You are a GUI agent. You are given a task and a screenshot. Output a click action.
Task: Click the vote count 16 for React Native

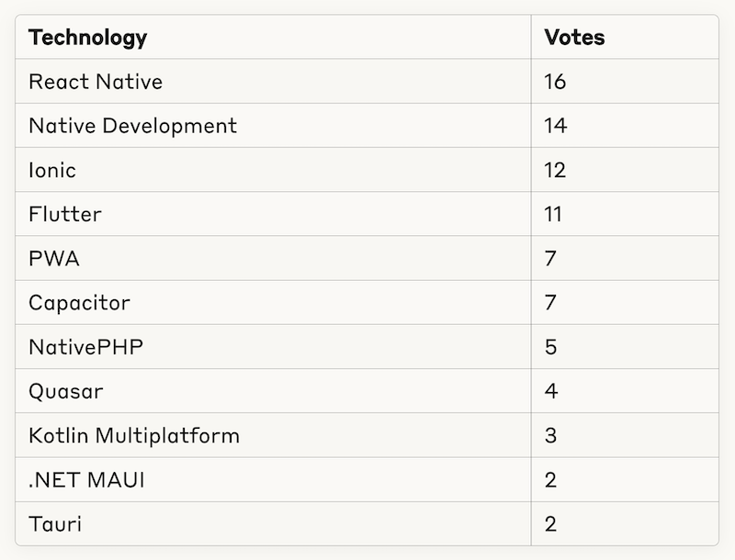pos(555,82)
